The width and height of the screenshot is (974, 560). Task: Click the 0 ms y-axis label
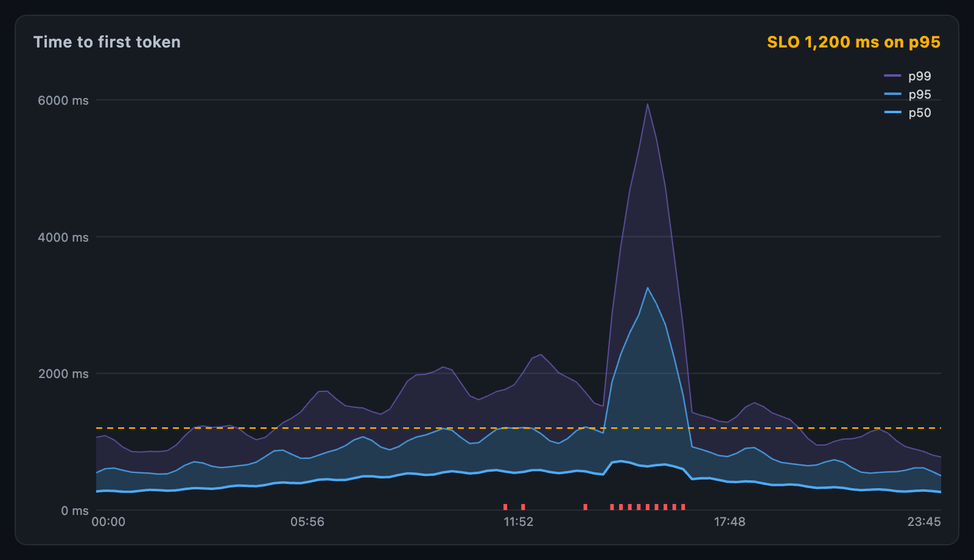[x=75, y=511]
